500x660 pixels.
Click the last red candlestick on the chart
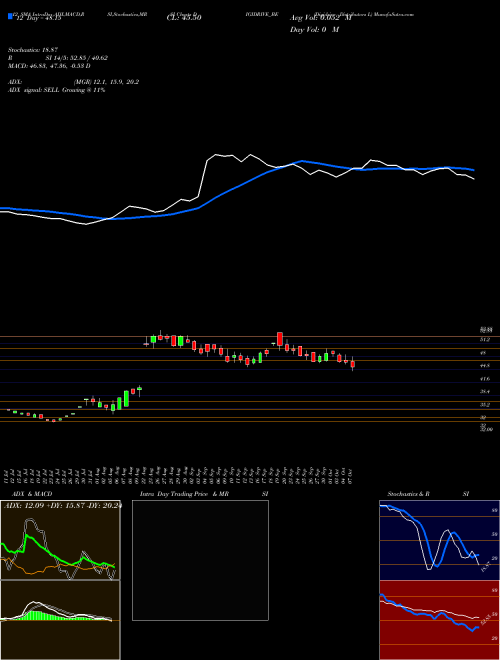(353, 364)
